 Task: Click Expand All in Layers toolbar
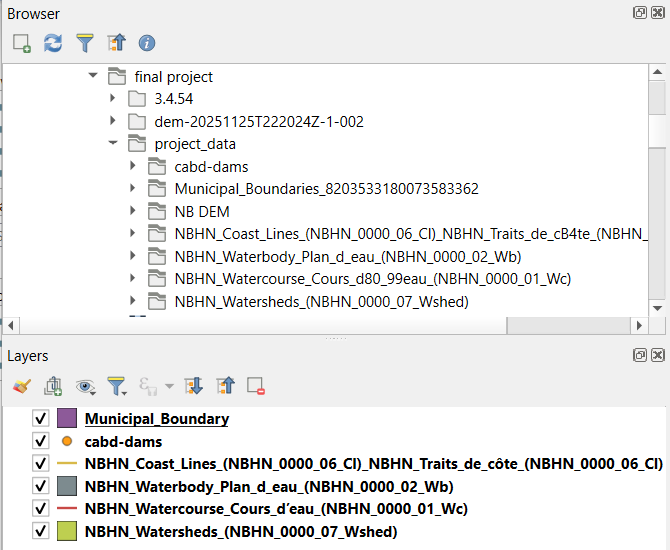pos(194,385)
